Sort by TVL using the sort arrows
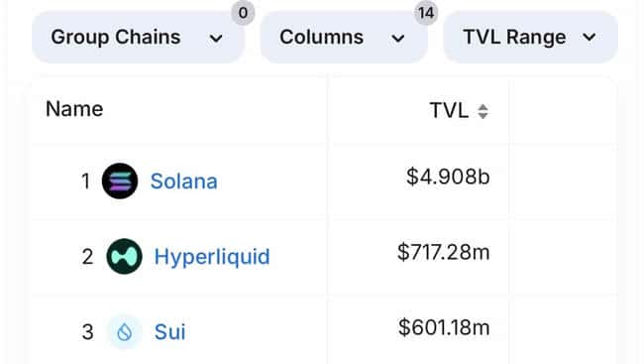Image resolution: width=644 pixels, height=364 pixels. coord(483,111)
